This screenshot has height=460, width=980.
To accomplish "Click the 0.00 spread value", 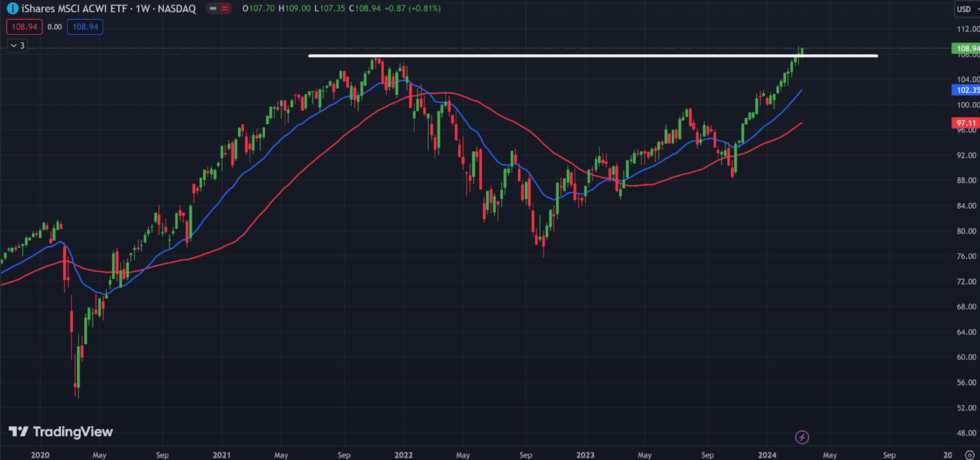I will click(x=55, y=27).
